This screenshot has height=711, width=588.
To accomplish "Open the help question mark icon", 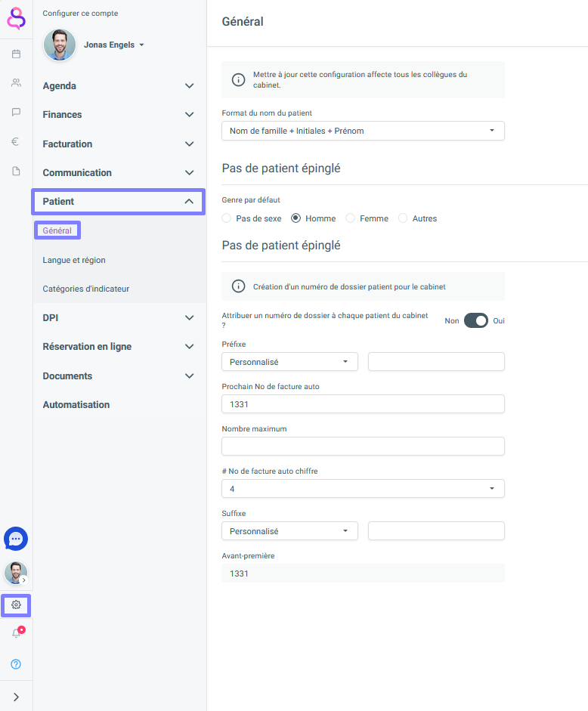I will pos(16,664).
